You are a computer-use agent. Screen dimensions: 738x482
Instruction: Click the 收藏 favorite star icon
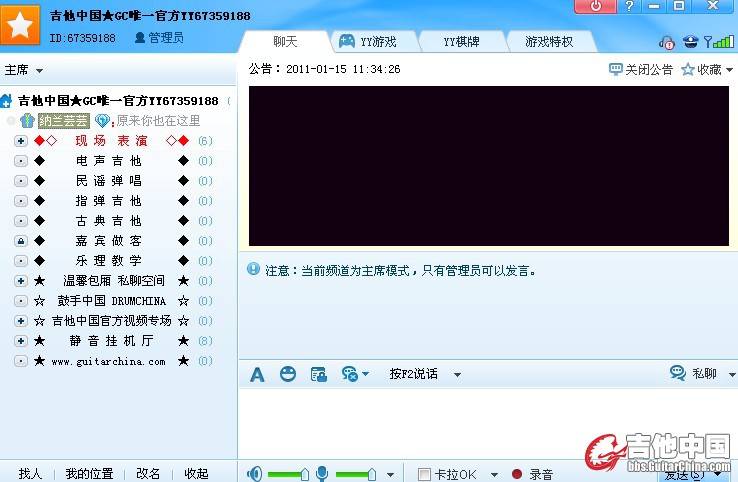[688, 70]
